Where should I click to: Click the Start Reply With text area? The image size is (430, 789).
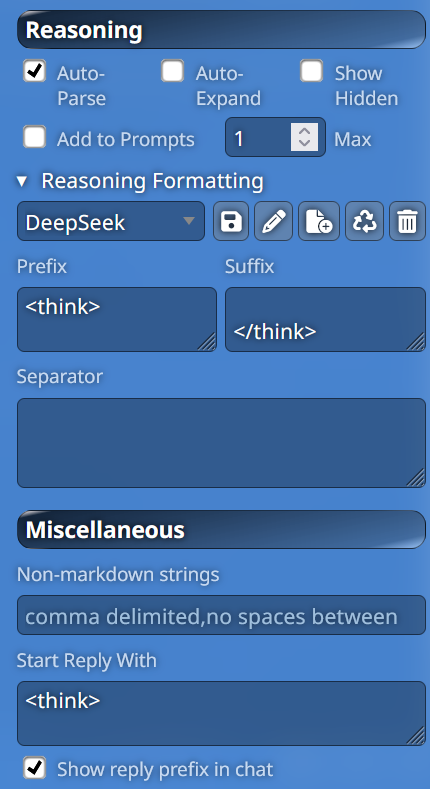(x=221, y=714)
